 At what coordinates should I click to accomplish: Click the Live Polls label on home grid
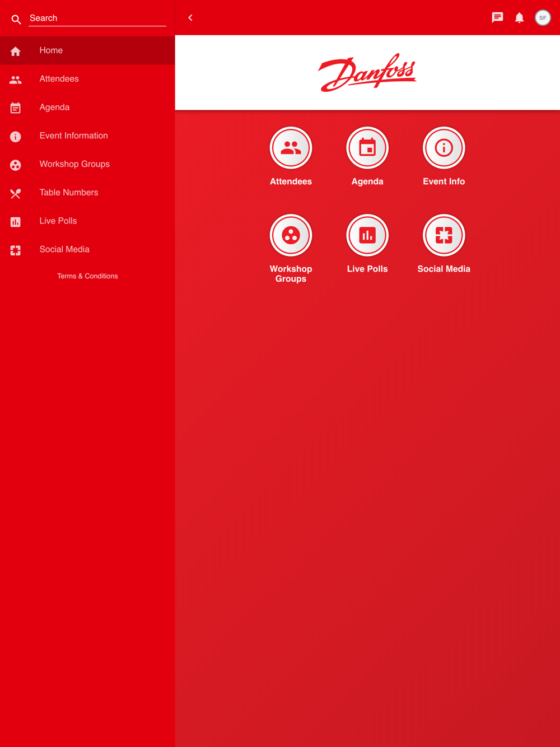(367, 269)
